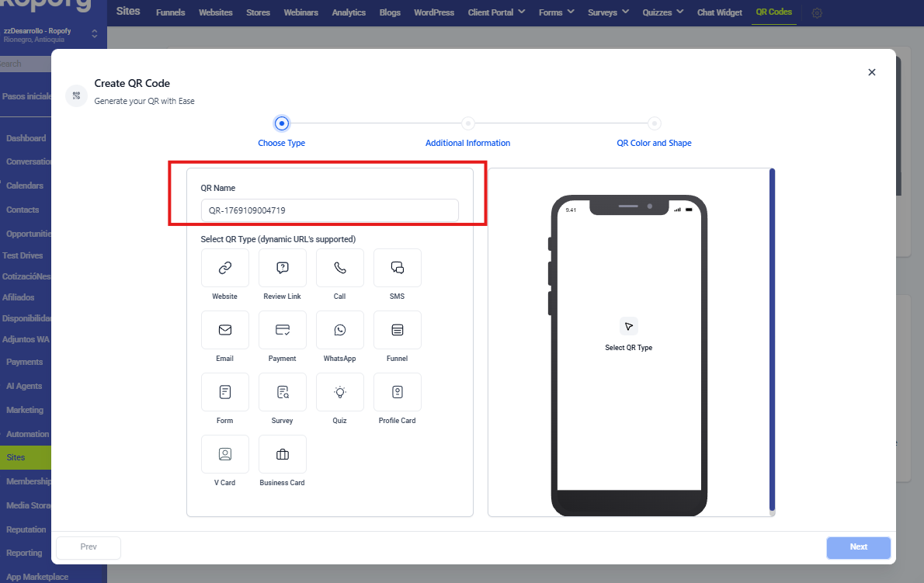The height and width of the screenshot is (583, 924).
Task: Click the QR Color and Shape step circle
Action: point(655,123)
